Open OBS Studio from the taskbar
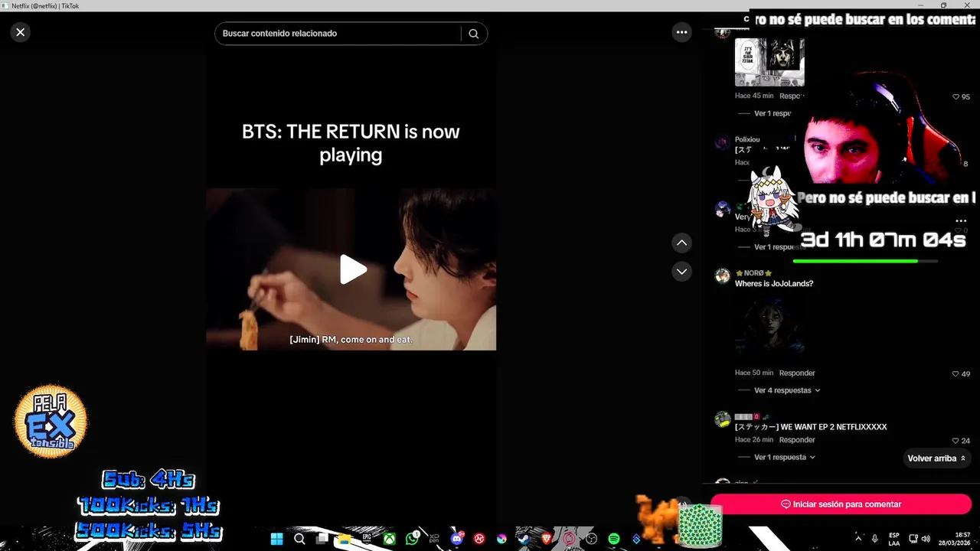Screen dimensions: 980x551 tap(591, 539)
